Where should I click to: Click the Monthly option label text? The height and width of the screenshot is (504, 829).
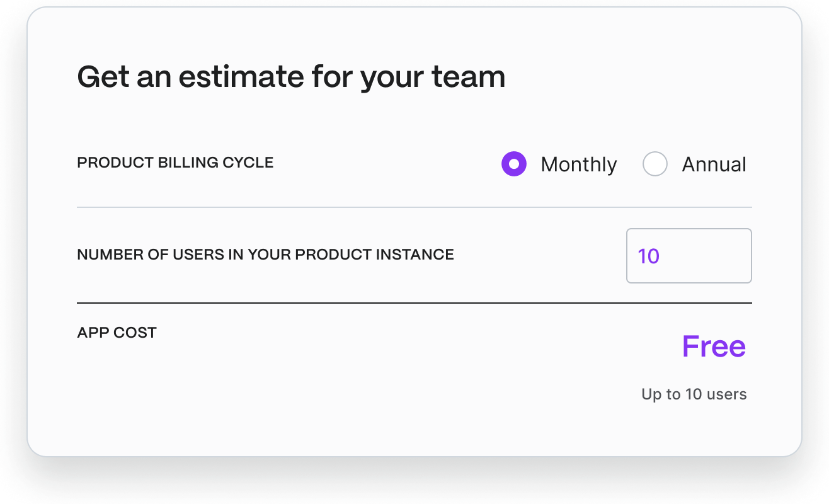click(x=579, y=164)
